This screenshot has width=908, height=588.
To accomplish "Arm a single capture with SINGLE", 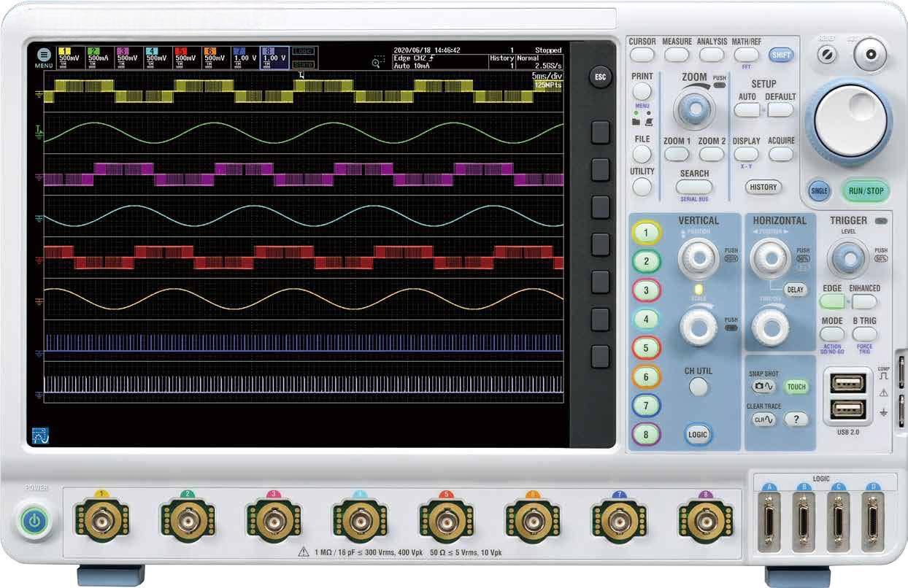I will 819,191.
